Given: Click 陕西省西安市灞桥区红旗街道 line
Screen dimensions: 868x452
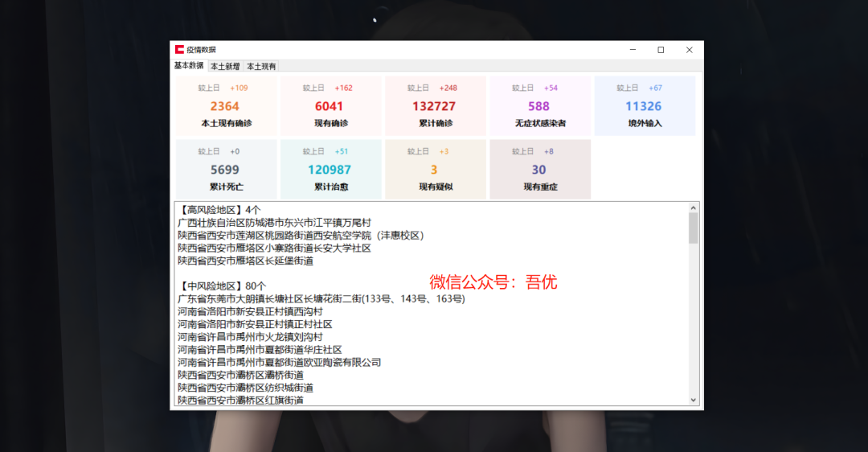Looking at the screenshot, I should tap(240, 401).
